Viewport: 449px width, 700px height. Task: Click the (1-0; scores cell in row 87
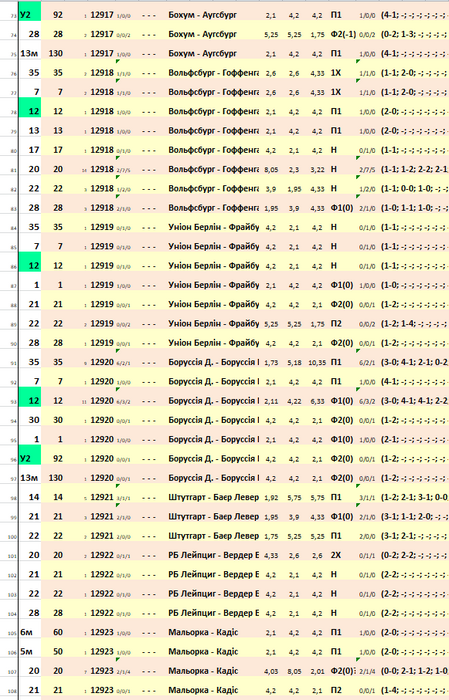click(415, 285)
